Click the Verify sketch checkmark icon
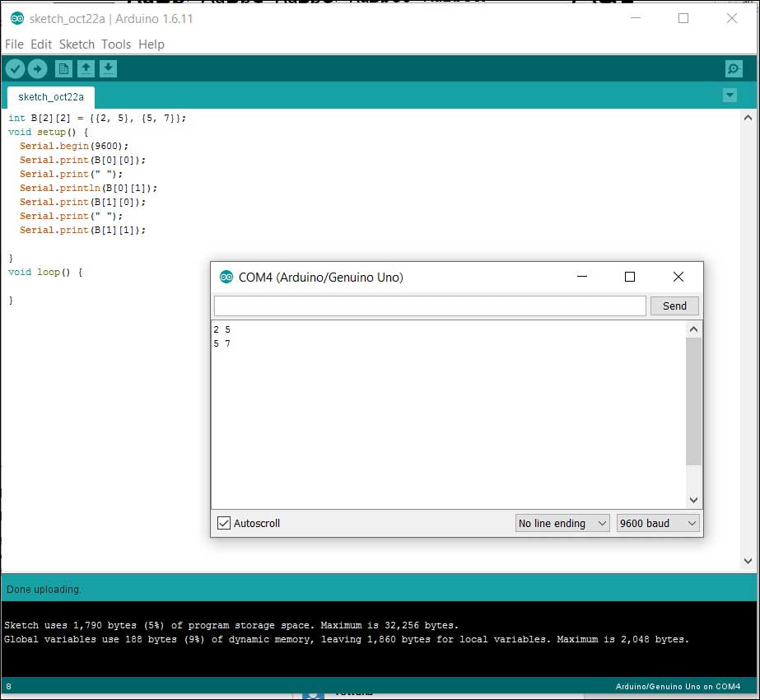This screenshot has height=700, width=760. (15, 69)
